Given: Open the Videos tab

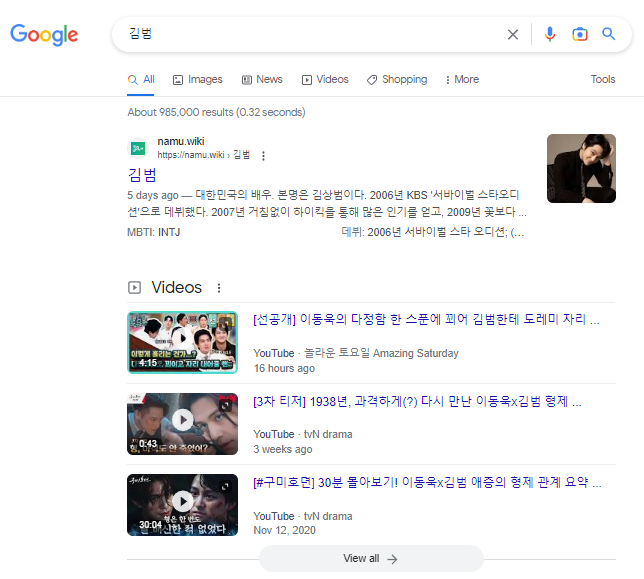Looking at the screenshot, I should [325, 79].
